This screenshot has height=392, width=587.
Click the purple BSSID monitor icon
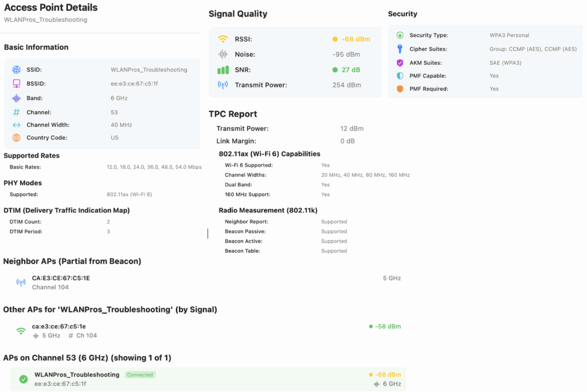[16, 84]
